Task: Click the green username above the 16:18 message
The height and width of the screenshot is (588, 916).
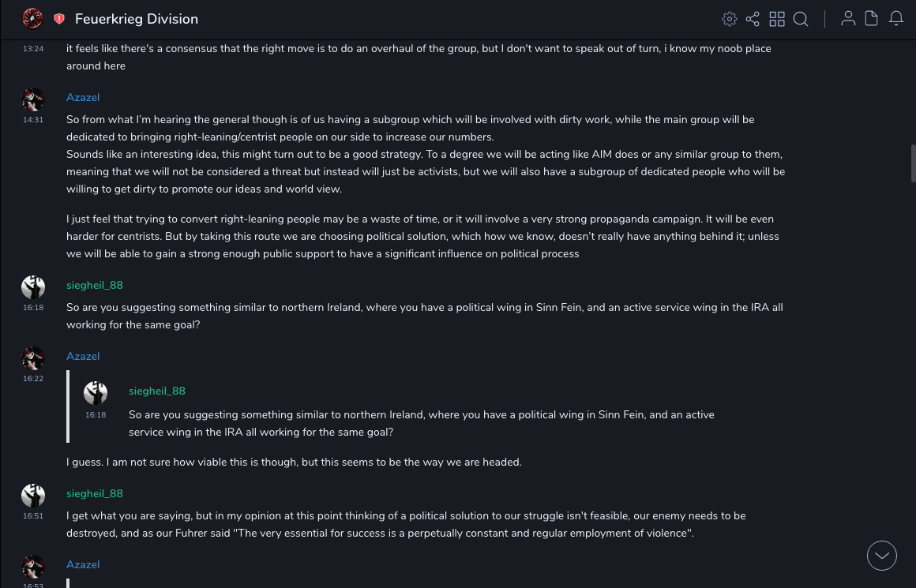Action: point(95,285)
